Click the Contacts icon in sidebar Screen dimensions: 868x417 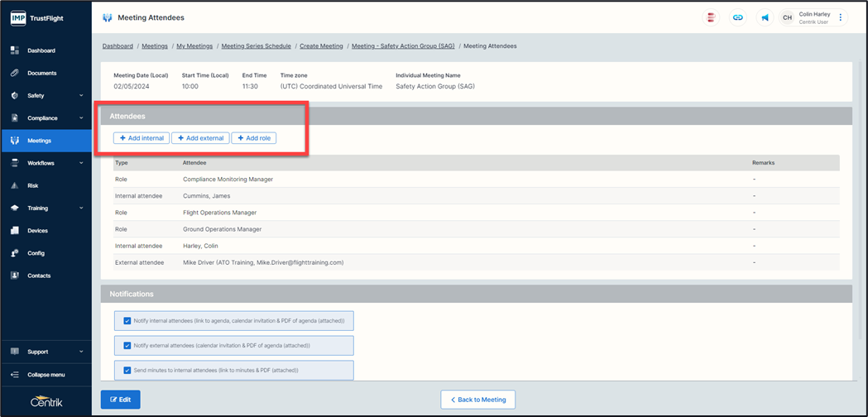pyautogui.click(x=15, y=276)
